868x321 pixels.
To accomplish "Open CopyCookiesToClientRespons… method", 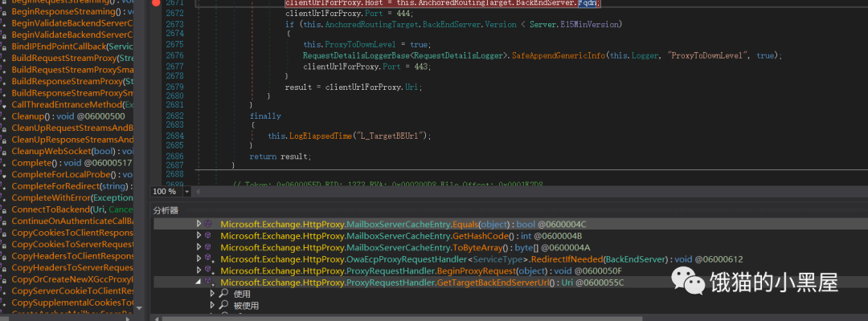I will point(72,233).
